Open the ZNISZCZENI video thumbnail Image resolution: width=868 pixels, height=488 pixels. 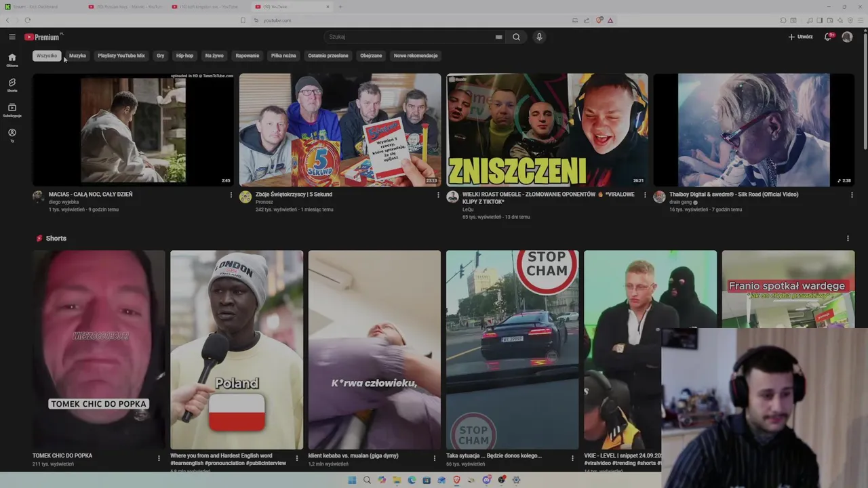547,130
